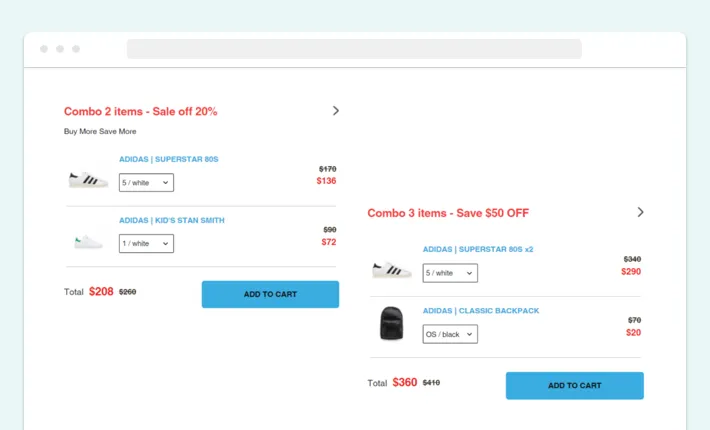Click the Combo 3 items - Save $50 OFF heading

point(448,213)
